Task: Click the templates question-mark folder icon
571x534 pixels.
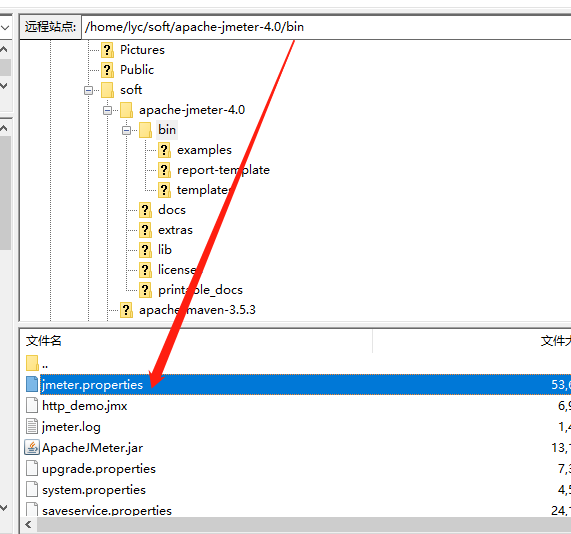Action: pos(164,190)
